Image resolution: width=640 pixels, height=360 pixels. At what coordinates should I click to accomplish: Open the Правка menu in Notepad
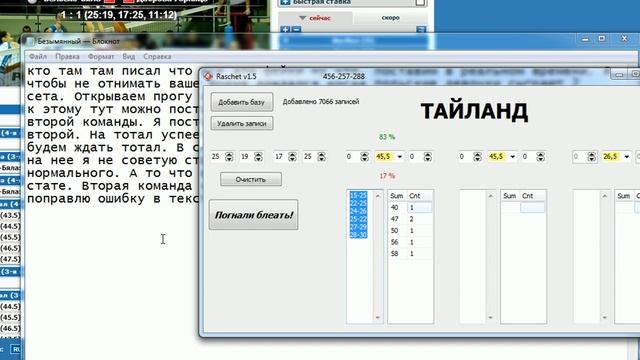[67, 57]
